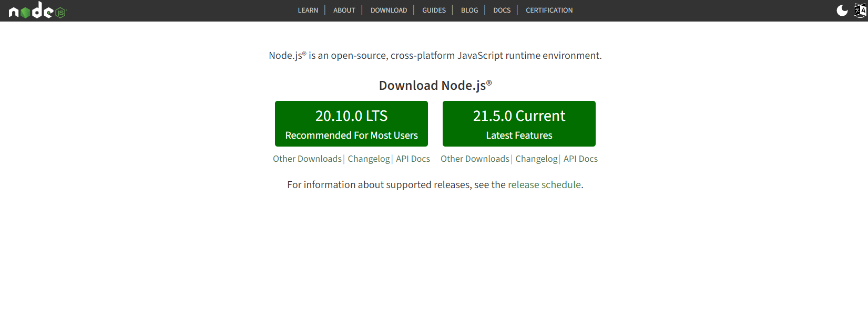View the Changelog for the LTS release

coord(369,159)
